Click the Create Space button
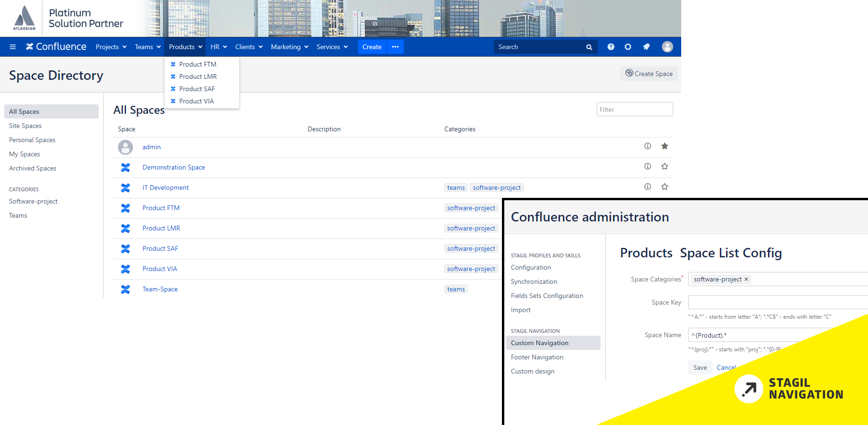 649,74
